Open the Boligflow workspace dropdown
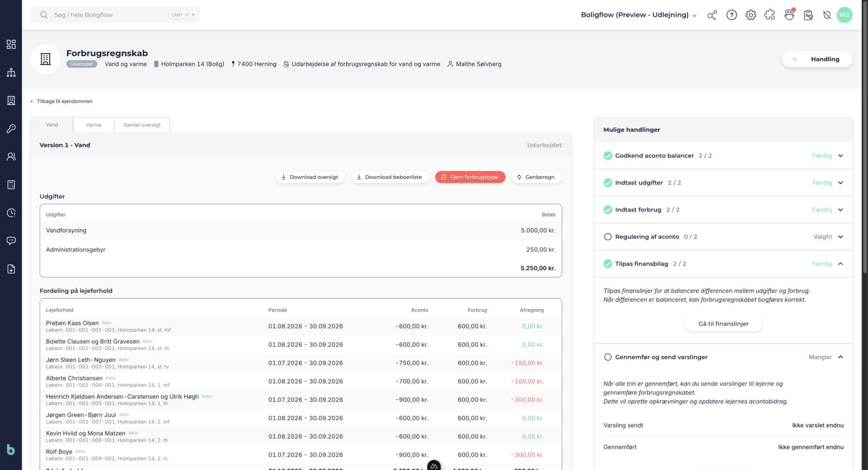The height and width of the screenshot is (470, 868). 639,15
